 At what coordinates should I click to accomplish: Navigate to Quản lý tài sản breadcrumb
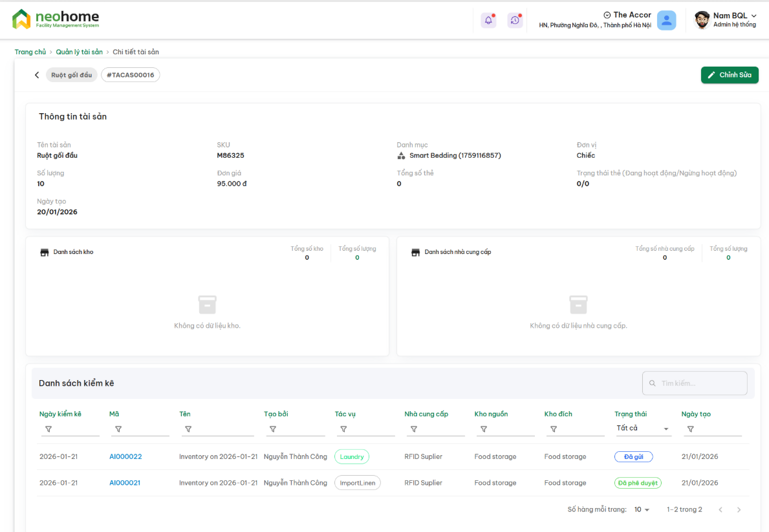79,52
